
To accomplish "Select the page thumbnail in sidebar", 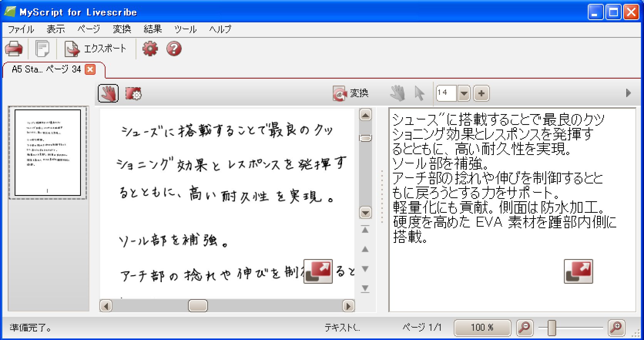I will click(48, 153).
